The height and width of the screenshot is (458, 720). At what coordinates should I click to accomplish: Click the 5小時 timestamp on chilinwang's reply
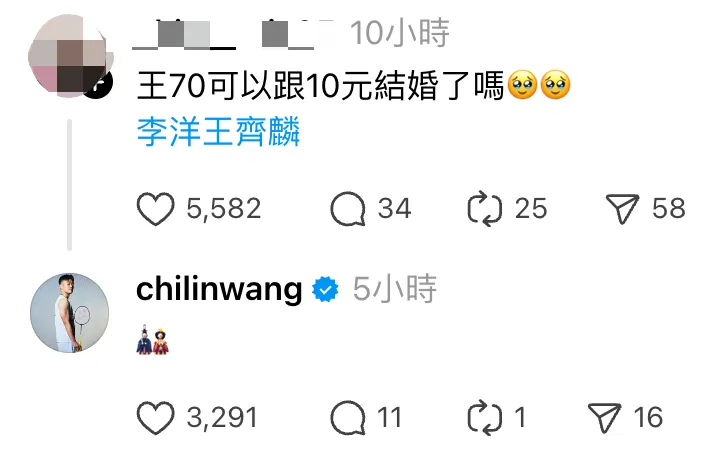pos(395,289)
